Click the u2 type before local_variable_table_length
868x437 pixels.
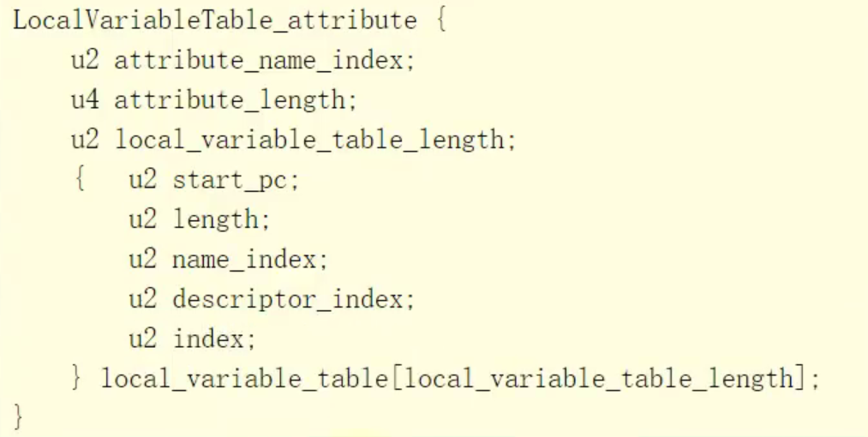tap(85, 140)
